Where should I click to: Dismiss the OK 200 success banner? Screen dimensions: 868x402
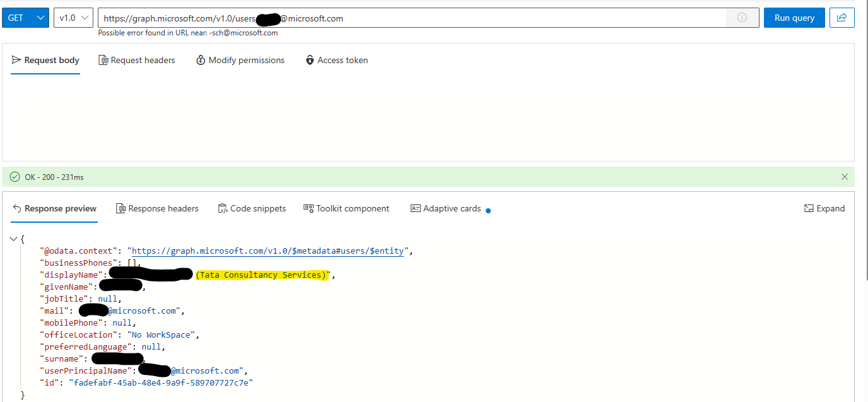(845, 177)
